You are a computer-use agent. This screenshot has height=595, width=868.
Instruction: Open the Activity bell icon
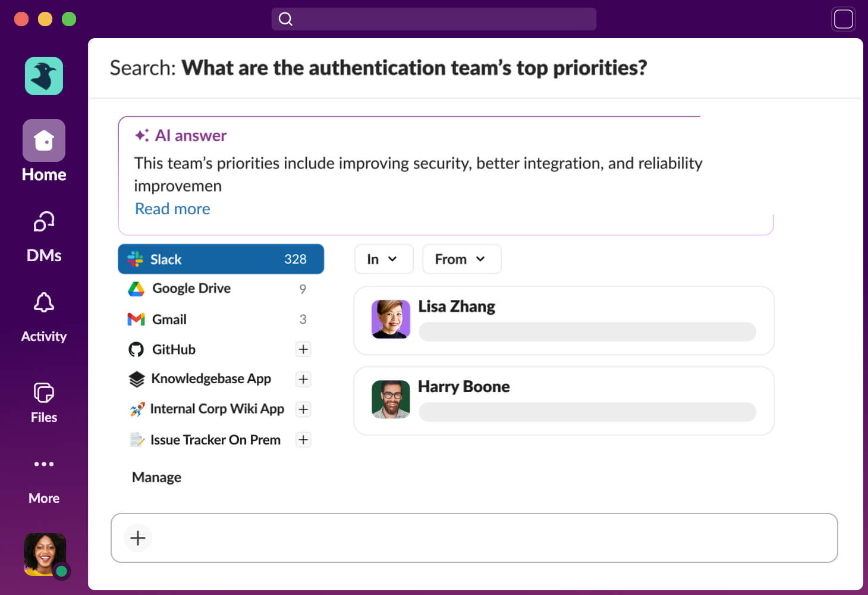44,303
